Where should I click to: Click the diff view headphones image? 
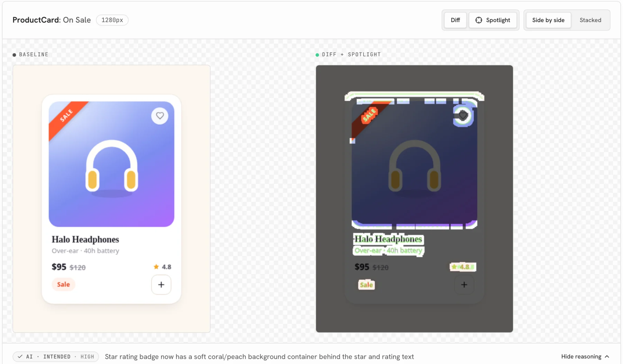tap(414, 164)
